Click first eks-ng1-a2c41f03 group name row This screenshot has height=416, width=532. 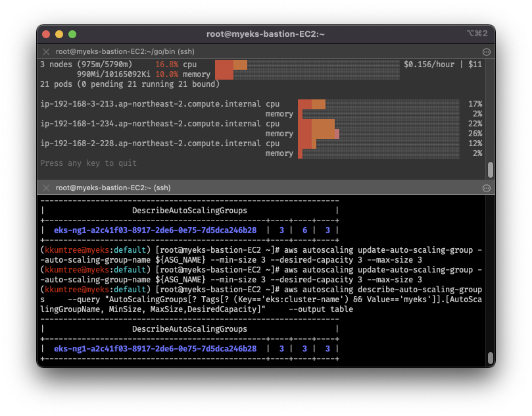(155, 230)
